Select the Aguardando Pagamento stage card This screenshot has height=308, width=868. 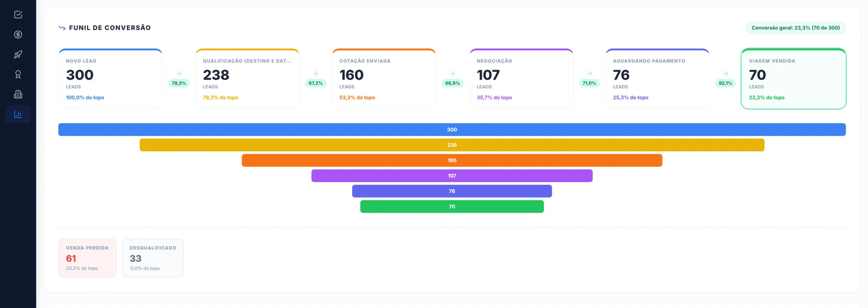point(657,79)
